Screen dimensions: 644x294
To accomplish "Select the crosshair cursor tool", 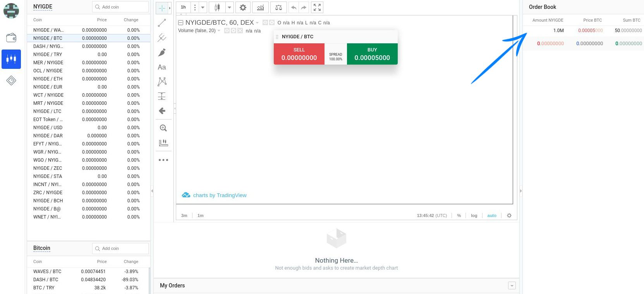I will pyautogui.click(x=162, y=8).
